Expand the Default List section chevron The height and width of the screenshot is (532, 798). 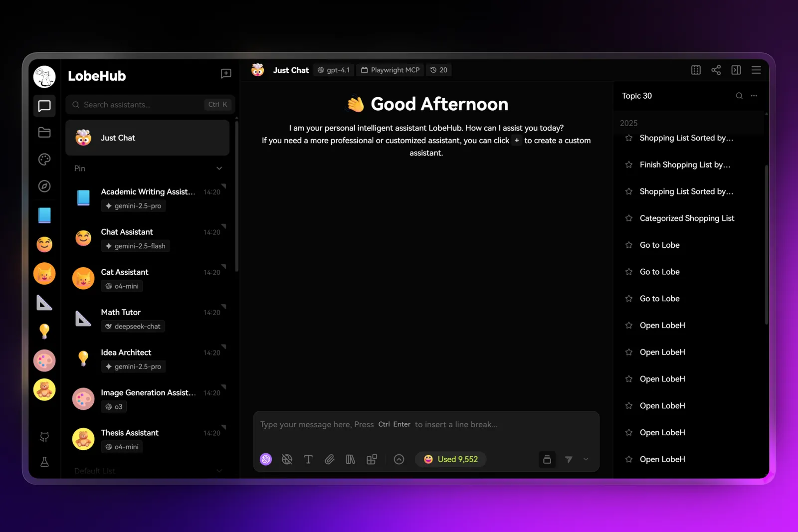click(x=219, y=471)
